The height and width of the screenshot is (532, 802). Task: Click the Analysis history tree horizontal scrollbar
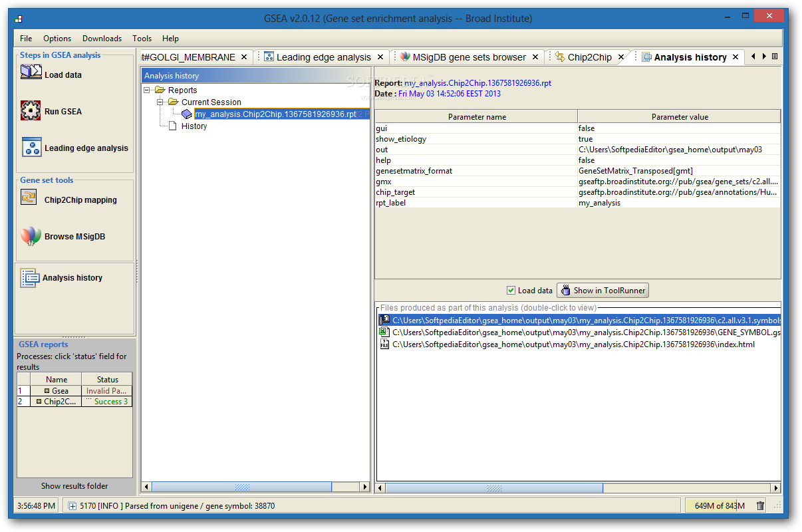pos(256,487)
